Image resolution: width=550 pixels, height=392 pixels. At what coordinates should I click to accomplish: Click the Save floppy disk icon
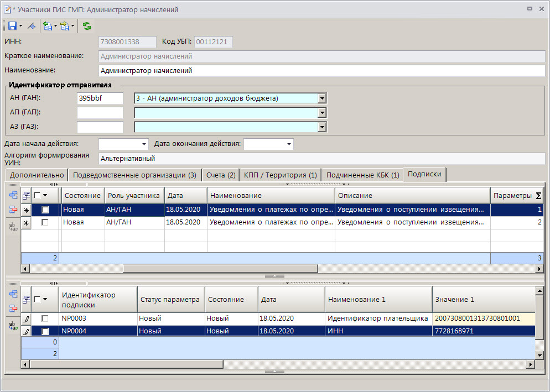(x=11, y=26)
